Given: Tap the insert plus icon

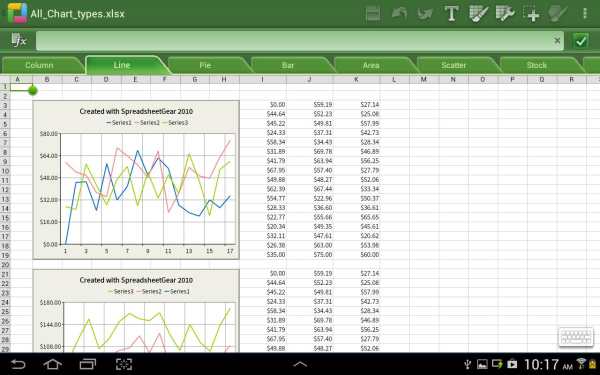Looking at the screenshot, I should [x=531, y=14].
